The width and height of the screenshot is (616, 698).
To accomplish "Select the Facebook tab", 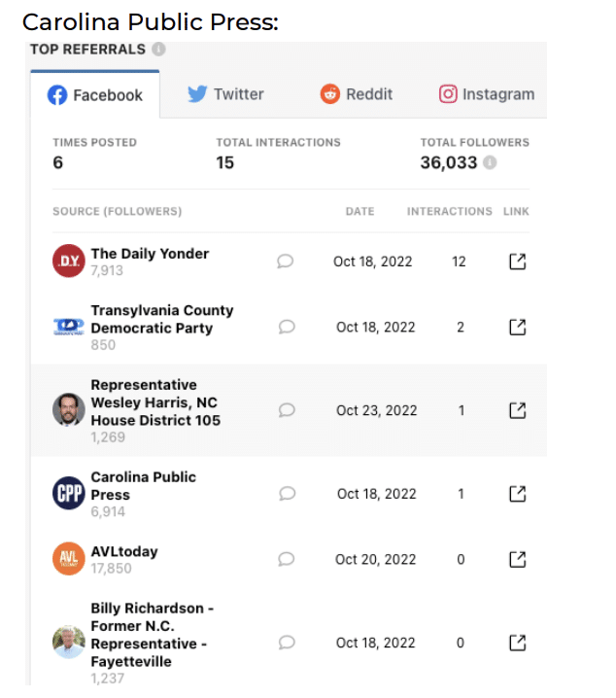I will coord(95,95).
